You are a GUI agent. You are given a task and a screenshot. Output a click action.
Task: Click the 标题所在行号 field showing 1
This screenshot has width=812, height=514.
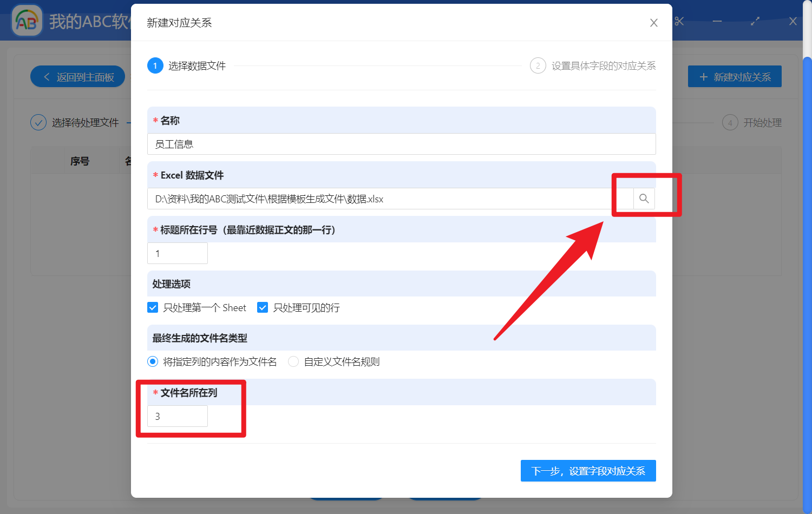pos(178,253)
